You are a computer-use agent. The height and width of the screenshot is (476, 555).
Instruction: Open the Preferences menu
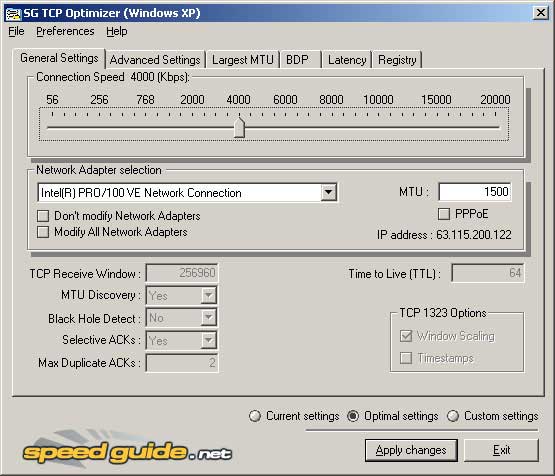(x=65, y=31)
